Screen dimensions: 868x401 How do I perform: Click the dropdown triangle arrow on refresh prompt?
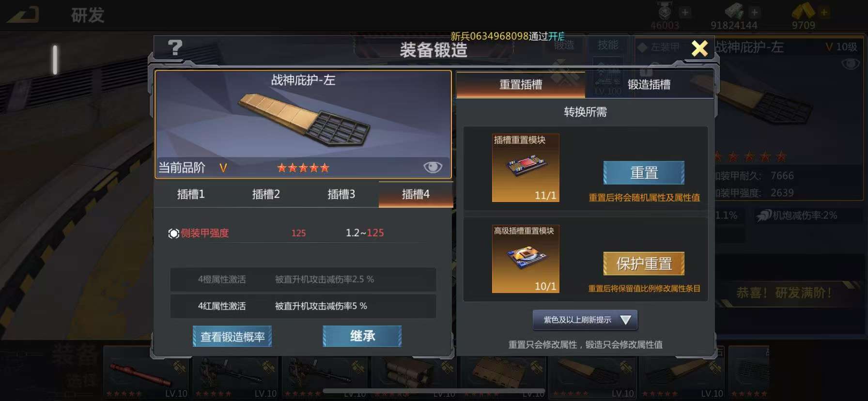(625, 320)
